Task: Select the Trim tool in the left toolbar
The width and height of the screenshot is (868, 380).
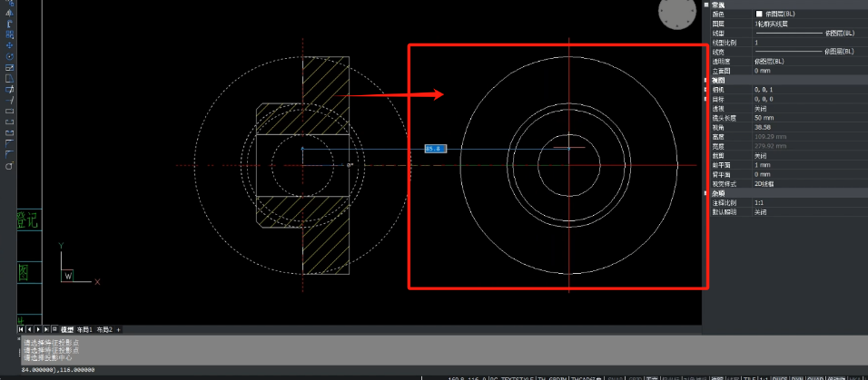Action: click(x=9, y=90)
